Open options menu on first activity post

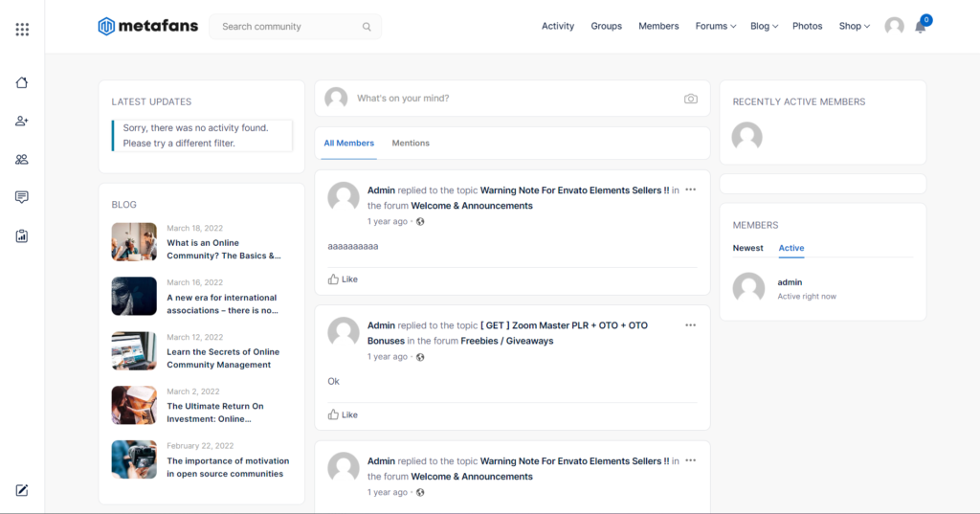pos(690,190)
